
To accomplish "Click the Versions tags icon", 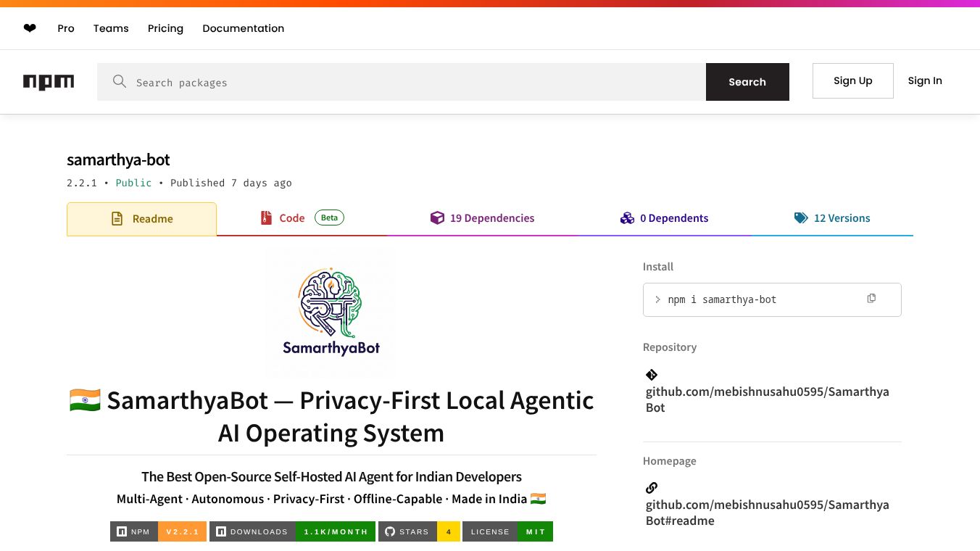I will [x=801, y=217].
